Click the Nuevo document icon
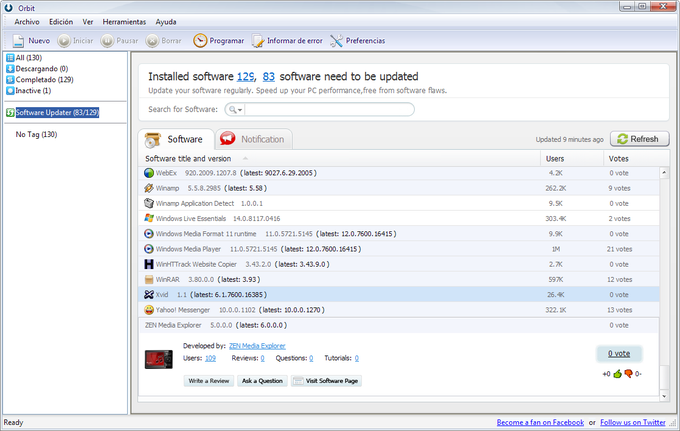This screenshot has width=680, height=431. (18, 41)
